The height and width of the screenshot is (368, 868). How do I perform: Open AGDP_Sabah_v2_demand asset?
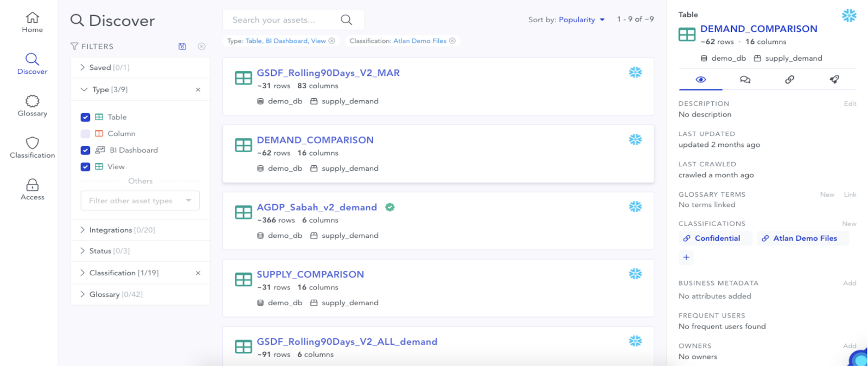317,207
